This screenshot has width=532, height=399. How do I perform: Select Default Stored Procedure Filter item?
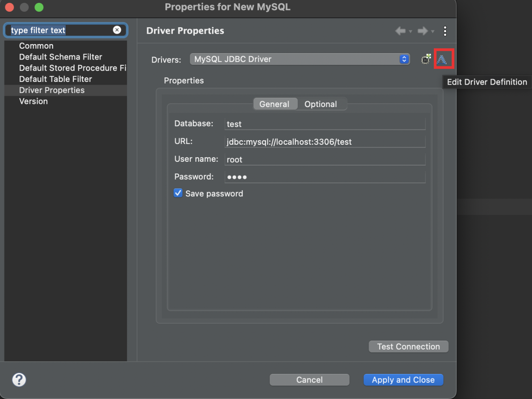click(66, 68)
